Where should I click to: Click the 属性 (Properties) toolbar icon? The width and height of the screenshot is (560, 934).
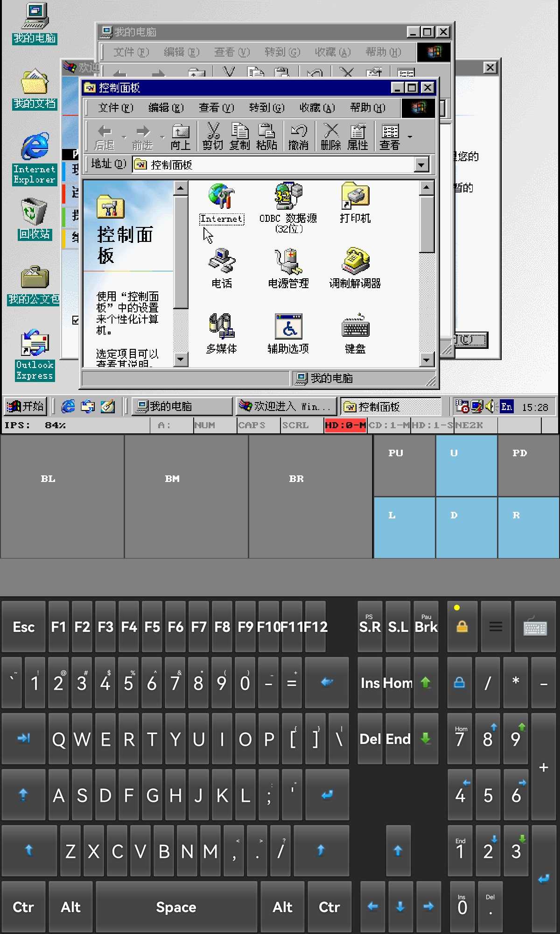click(x=357, y=136)
